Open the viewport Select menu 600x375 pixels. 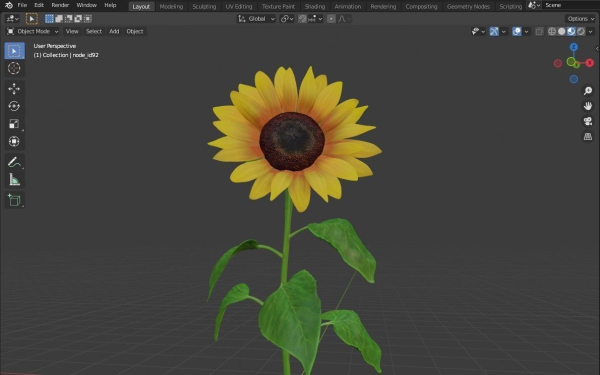(94, 31)
